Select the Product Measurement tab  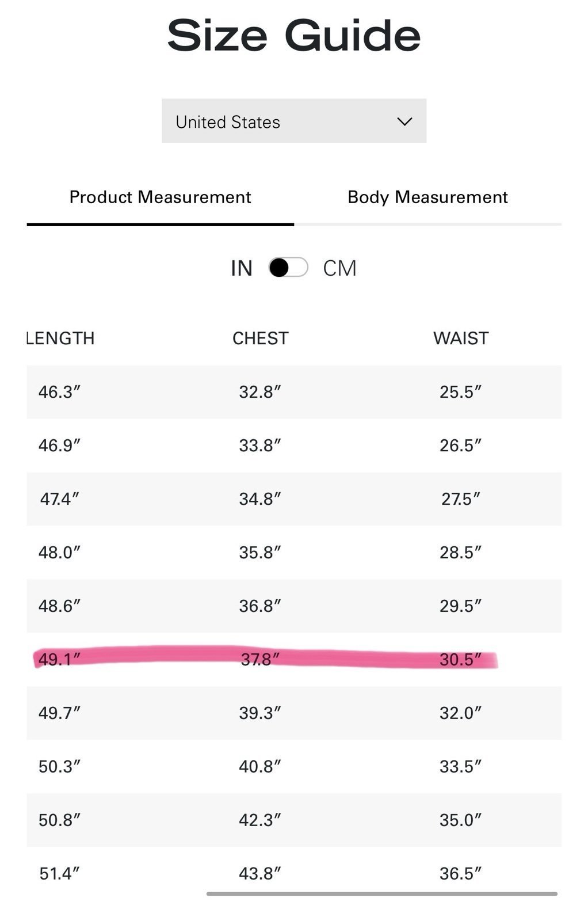tap(160, 197)
